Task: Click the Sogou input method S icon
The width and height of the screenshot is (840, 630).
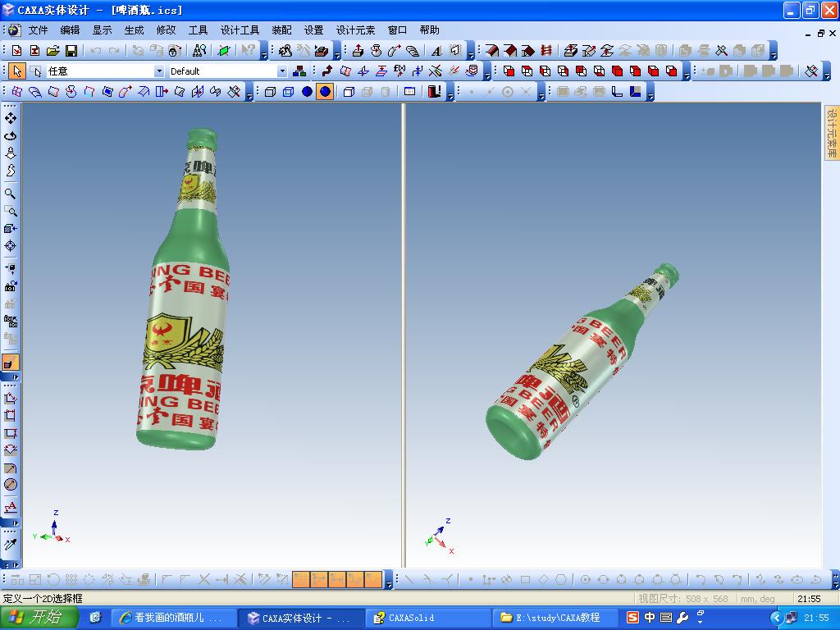Action: (632, 618)
